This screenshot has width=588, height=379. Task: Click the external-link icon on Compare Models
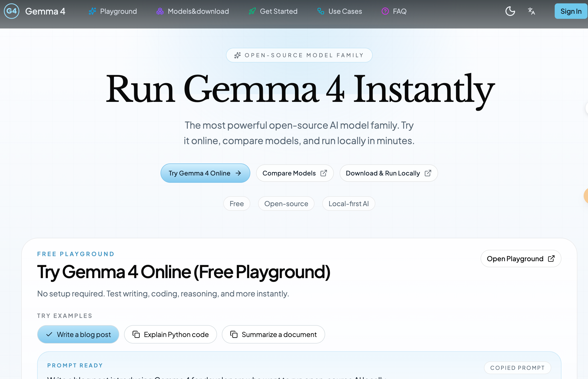(324, 173)
